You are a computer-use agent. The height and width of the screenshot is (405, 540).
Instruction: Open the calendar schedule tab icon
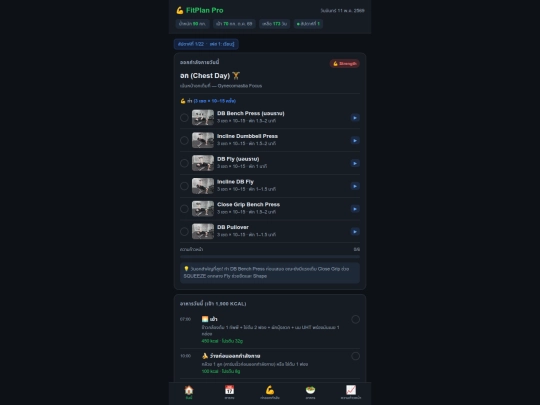pyautogui.click(x=229, y=392)
